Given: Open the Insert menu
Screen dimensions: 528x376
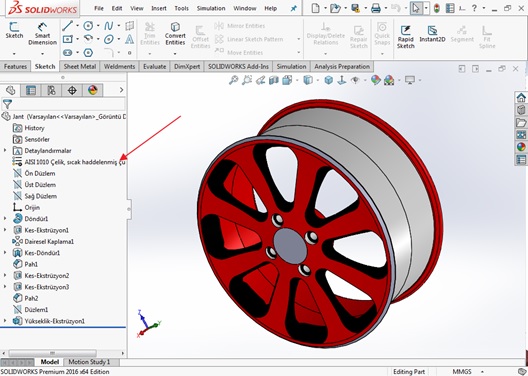Looking at the screenshot, I should [x=159, y=8].
